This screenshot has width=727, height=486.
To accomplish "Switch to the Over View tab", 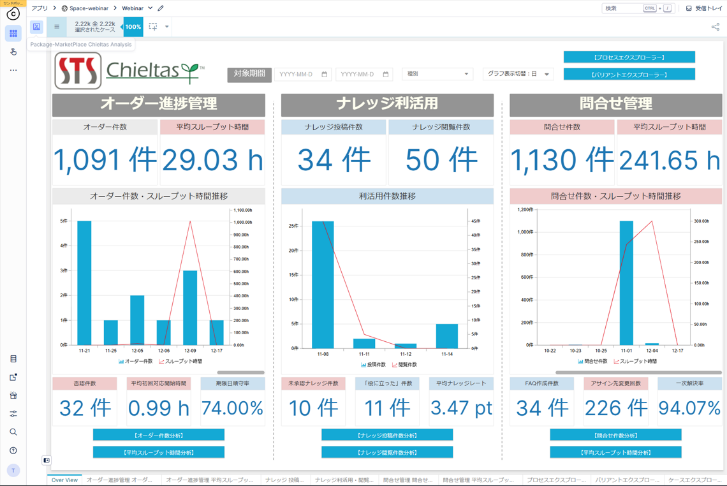I will tap(65, 480).
